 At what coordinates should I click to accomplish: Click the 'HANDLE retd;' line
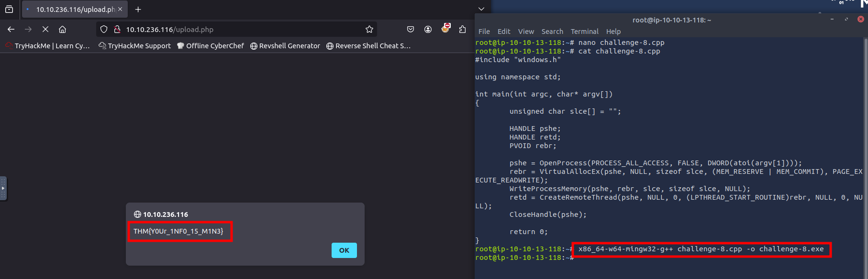point(535,137)
